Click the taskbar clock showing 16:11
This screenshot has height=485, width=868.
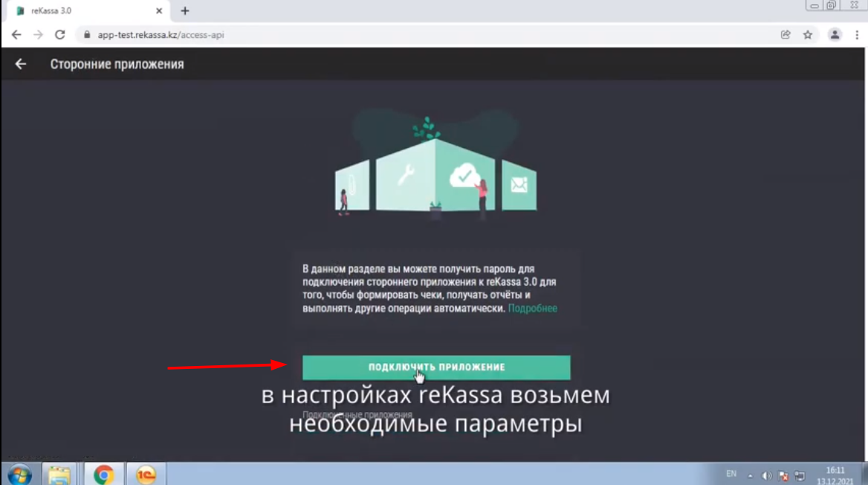[x=835, y=475]
